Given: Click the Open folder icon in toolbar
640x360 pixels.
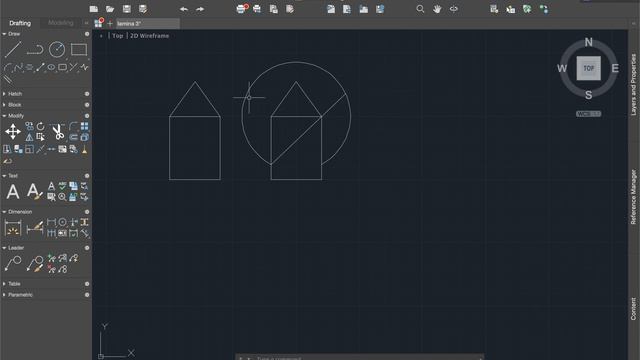Looking at the screenshot, I should 110,9.
